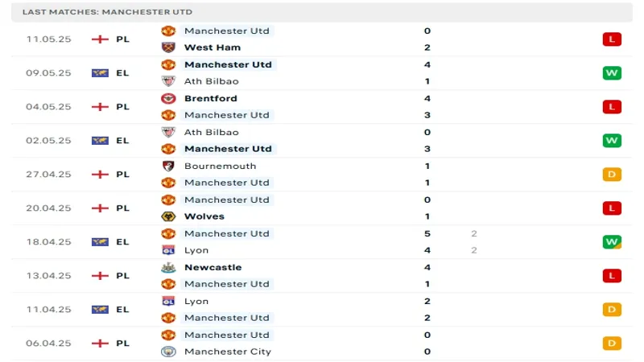The image size is (644, 362).
Task: Select the Manchester City team name
Action: point(228,352)
